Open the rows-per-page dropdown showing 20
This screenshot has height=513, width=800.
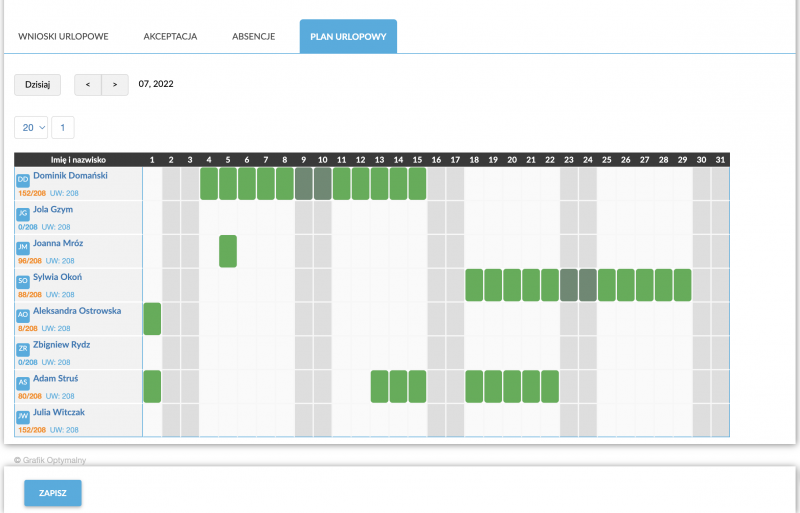[30, 127]
